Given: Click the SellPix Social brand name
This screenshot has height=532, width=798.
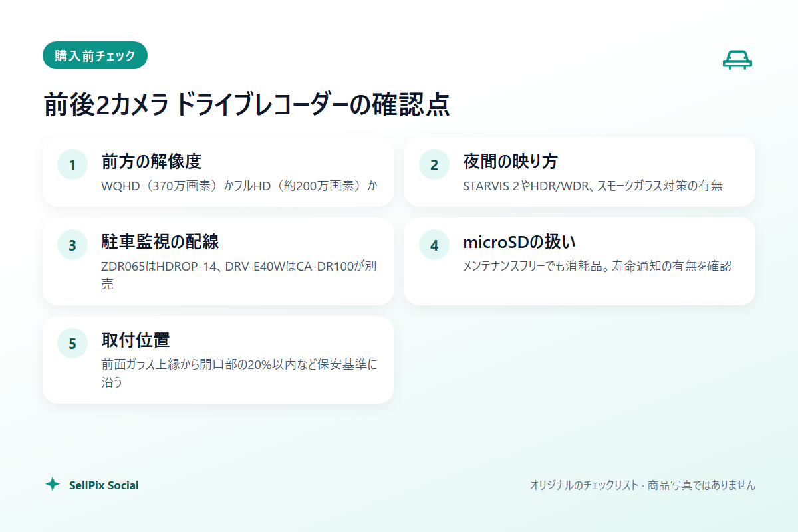Looking at the screenshot, I should coord(104,485).
